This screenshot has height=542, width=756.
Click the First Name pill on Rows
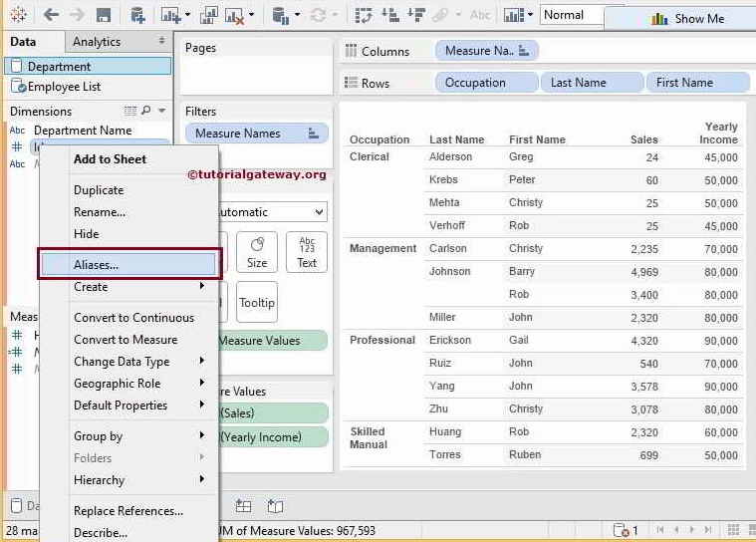click(x=697, y=83)
